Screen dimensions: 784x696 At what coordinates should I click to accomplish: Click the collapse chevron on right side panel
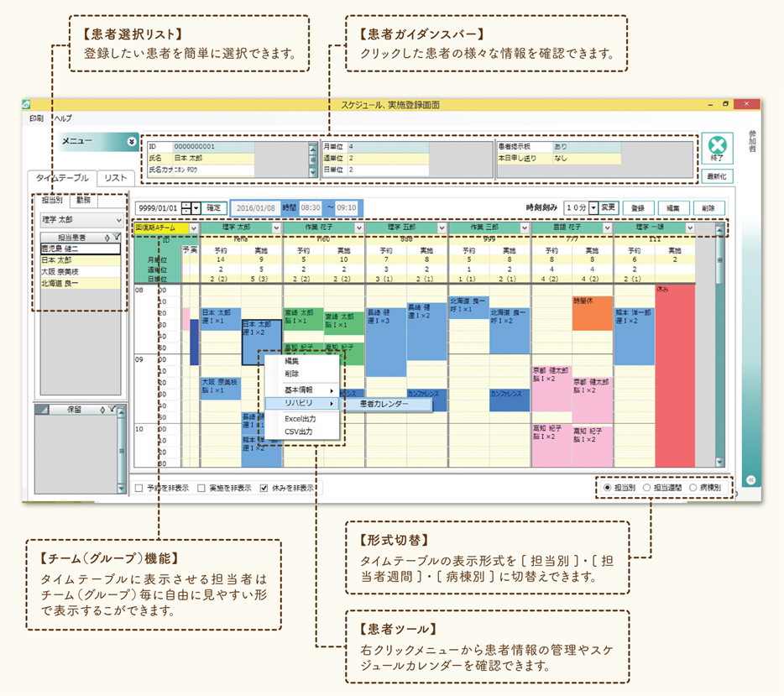[751, 480]
